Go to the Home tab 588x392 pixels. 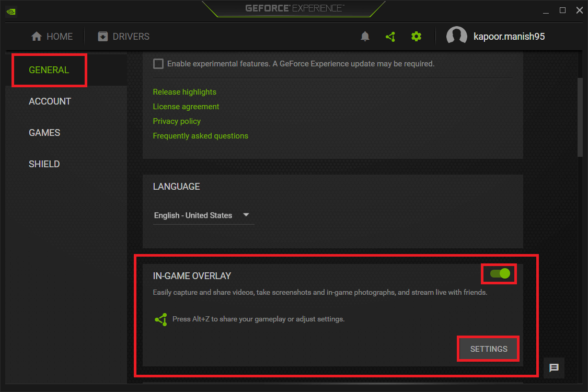click(52, 37)
